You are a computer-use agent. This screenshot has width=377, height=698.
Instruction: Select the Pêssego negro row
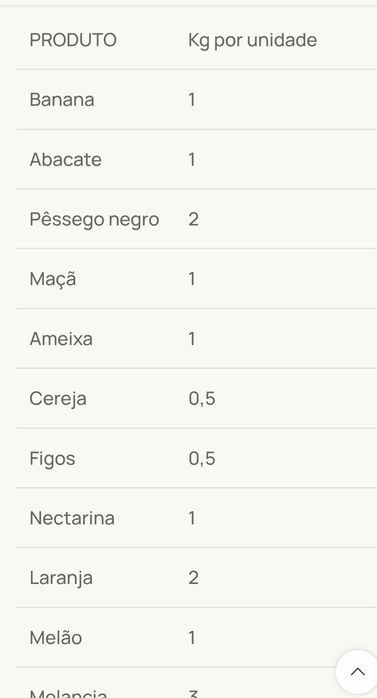(196, 219)
